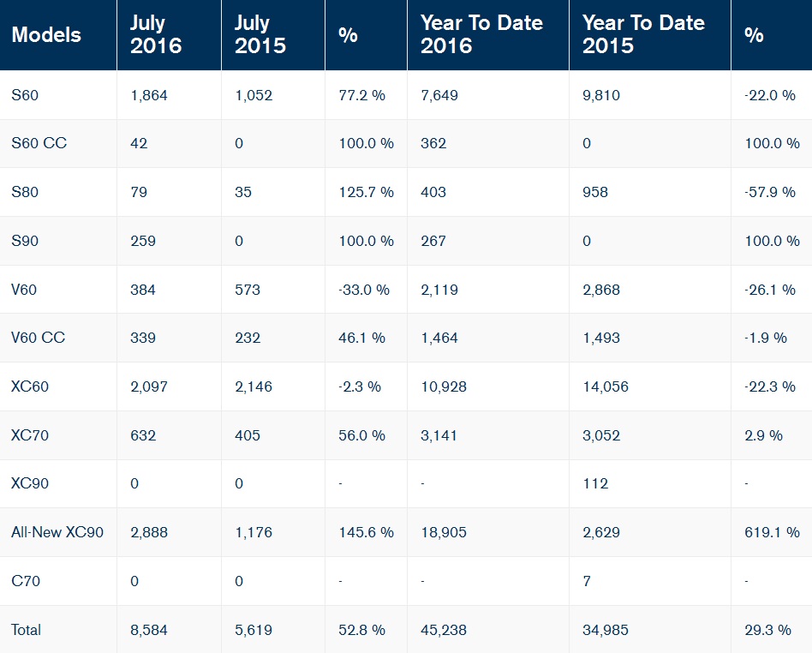Screen dimensions: 812x653
Task: Click the S60 CC model name
Action: 39,143
